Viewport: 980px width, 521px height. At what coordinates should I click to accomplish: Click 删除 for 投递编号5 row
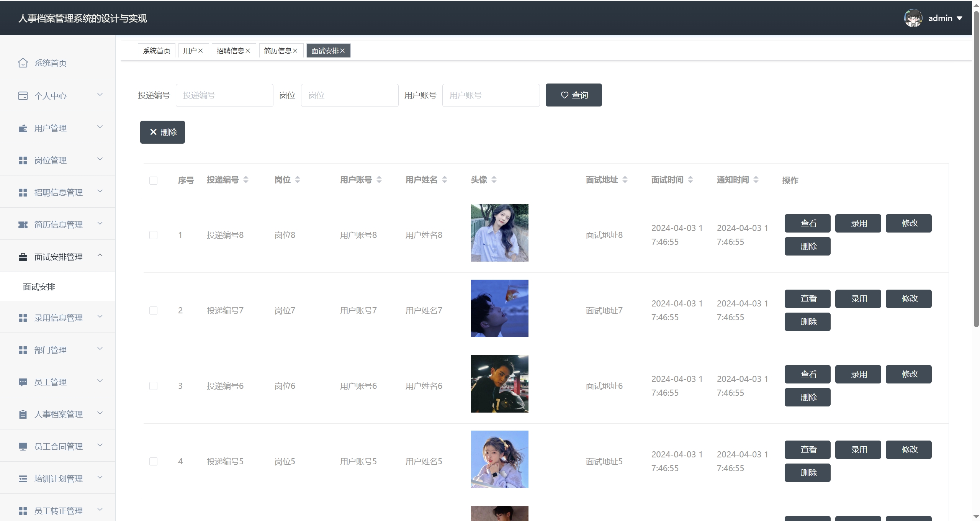[808, 473]
